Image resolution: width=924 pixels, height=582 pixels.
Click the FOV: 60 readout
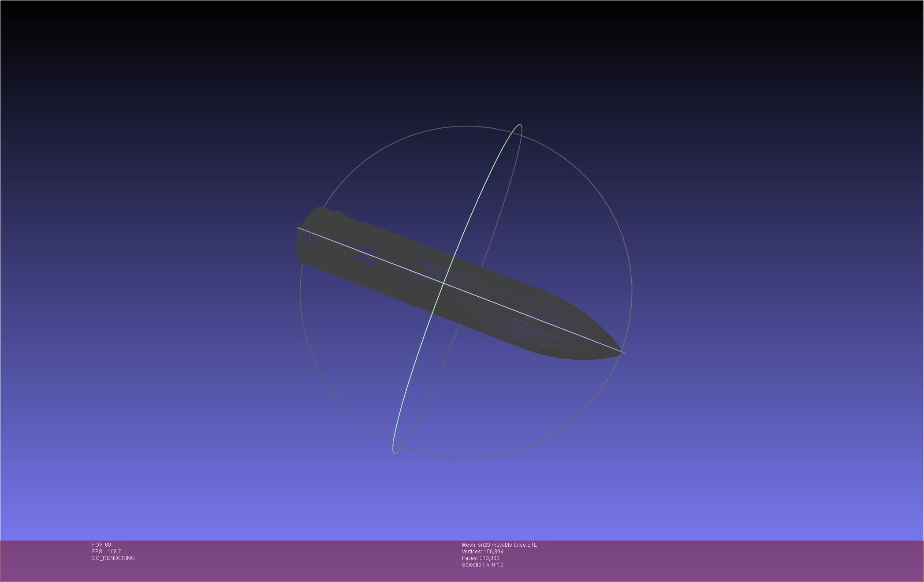pos(101,545)
